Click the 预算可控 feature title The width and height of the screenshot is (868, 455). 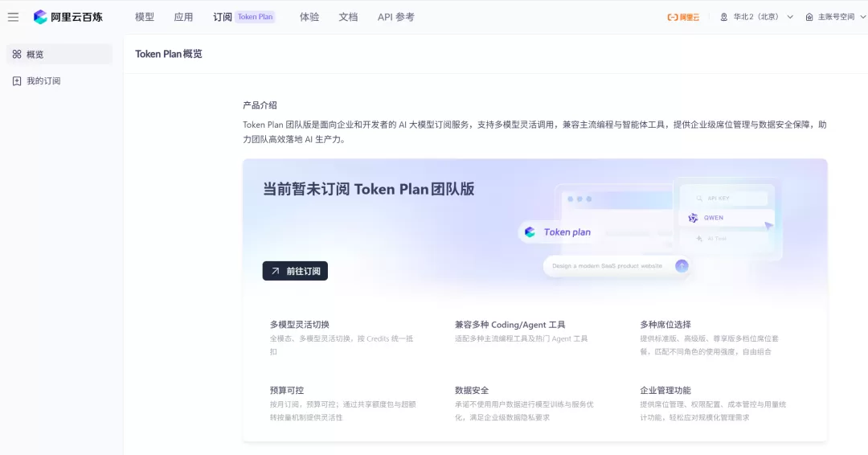287,390
